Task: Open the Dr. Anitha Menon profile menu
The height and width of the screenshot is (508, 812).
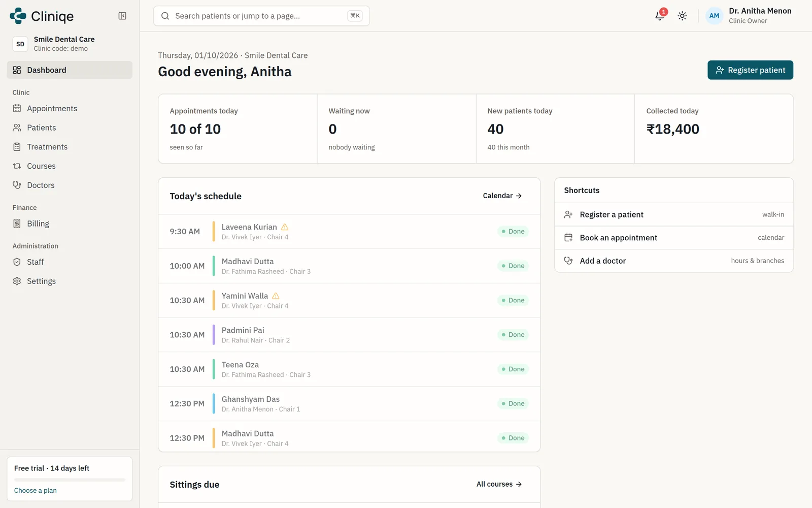Action: pos(749,16)
